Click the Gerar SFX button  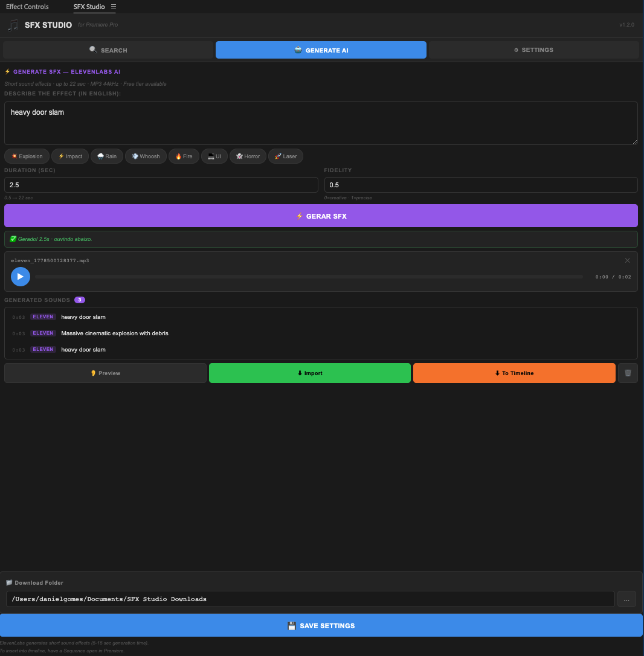tap(321, 216)
